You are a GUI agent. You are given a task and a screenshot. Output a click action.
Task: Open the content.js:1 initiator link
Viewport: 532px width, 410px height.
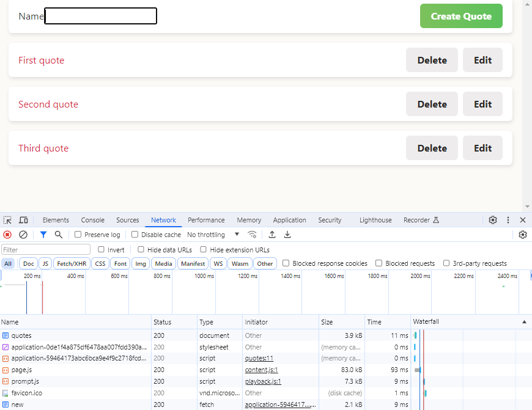(x=262, y=370)
